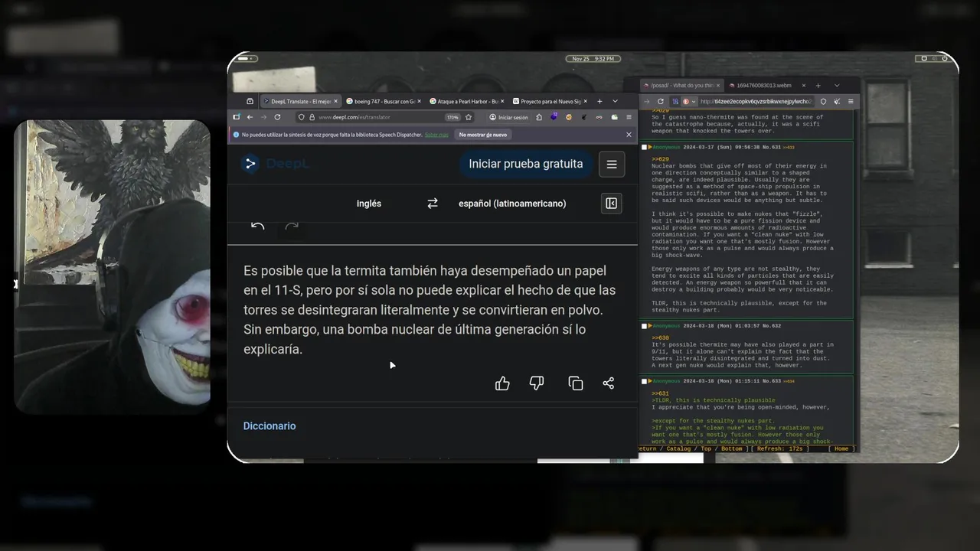
Task: Reload the imageboard page in right browser
Action: (x=661, y=101)
